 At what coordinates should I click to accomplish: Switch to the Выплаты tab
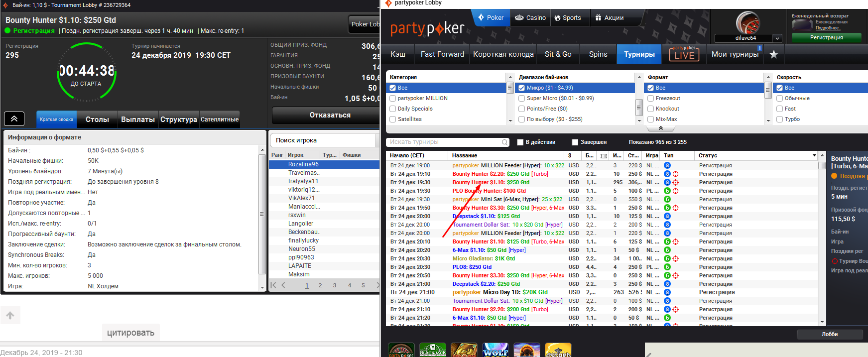click(x=138, y=119)
